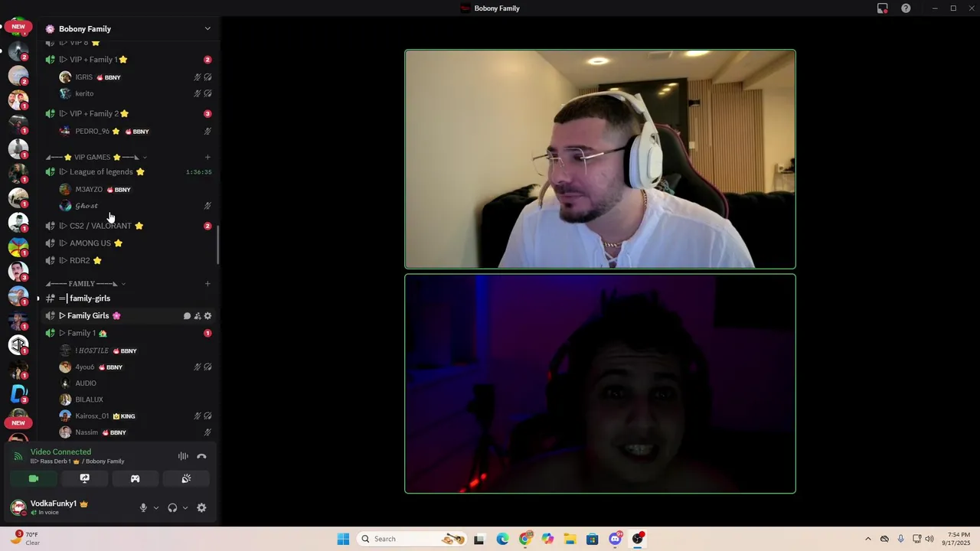The height and width of the screenshot is (551, 980).
Task: Join the CS2 / VALORANT voice channel
Action: click(128, 226)
